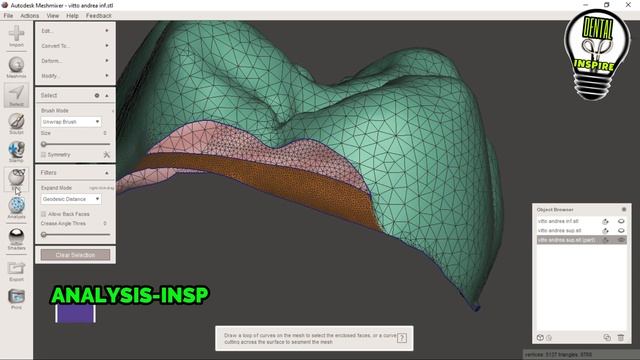Collapse the Filters panel arrow
This screenshot has width=640, height=360.
tap(107, 173)
